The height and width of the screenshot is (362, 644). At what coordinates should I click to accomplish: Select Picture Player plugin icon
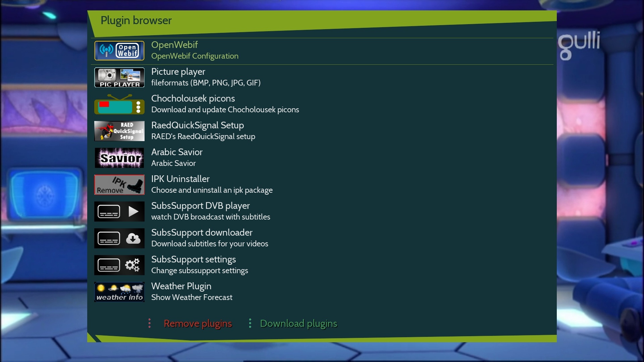pos(119,77)
